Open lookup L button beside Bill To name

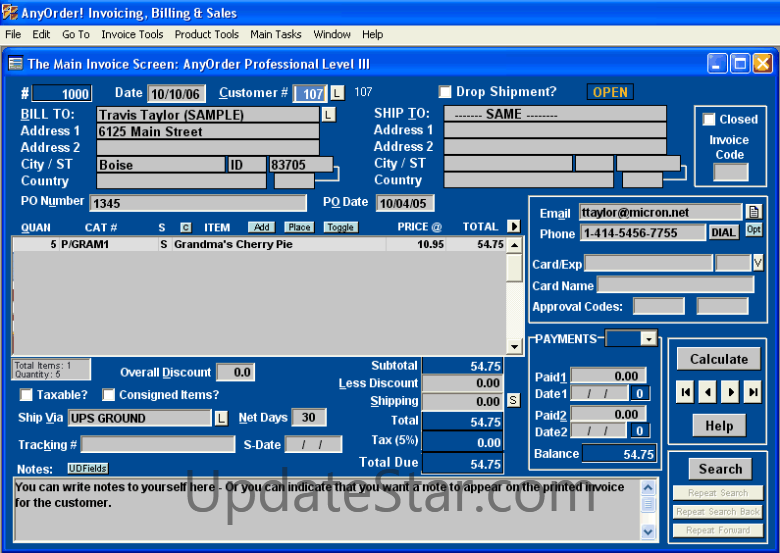(x=328, y=115)
